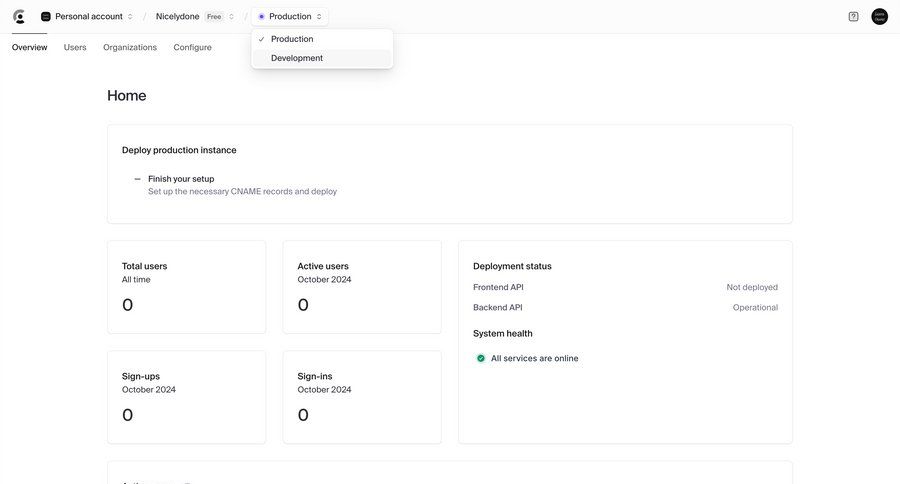Screen dimensions: 900x484
Task: Click Deployment status heading
Action: click(512, 266)
